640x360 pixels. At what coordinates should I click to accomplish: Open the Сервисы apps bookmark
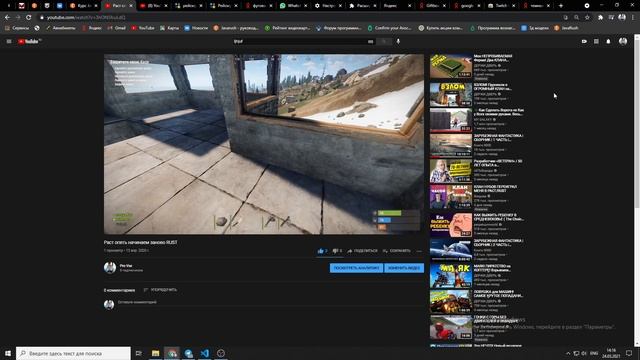[x=17, y=28]
